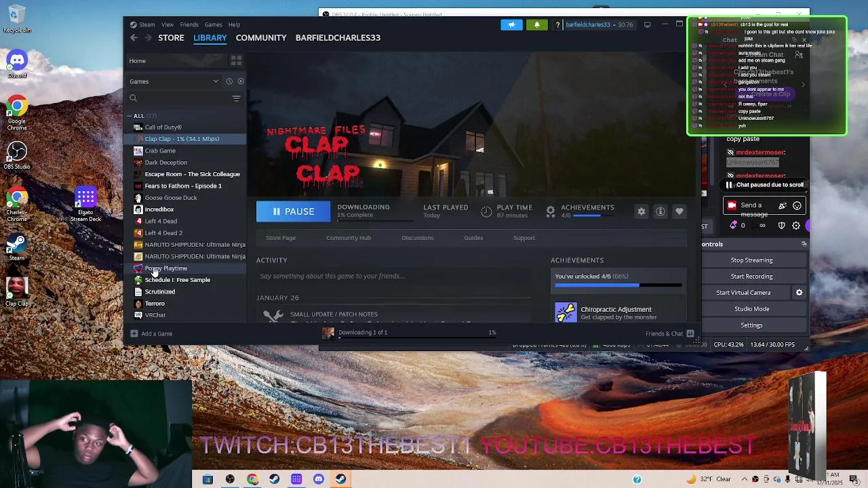The image size is (868, 488).
Task: Undock the OBS Controls panel icon
Action: tap(804, 244)
